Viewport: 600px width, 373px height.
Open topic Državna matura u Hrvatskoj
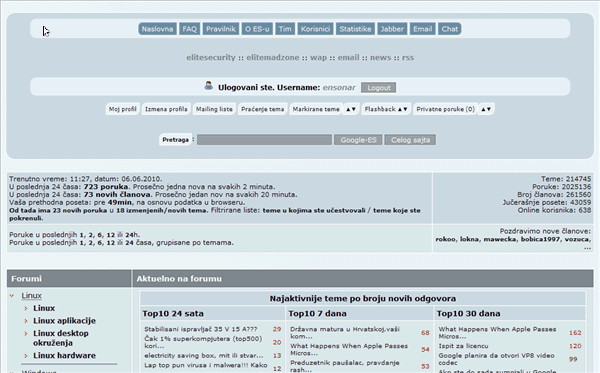pyautogui.click(x=345, y=332)
